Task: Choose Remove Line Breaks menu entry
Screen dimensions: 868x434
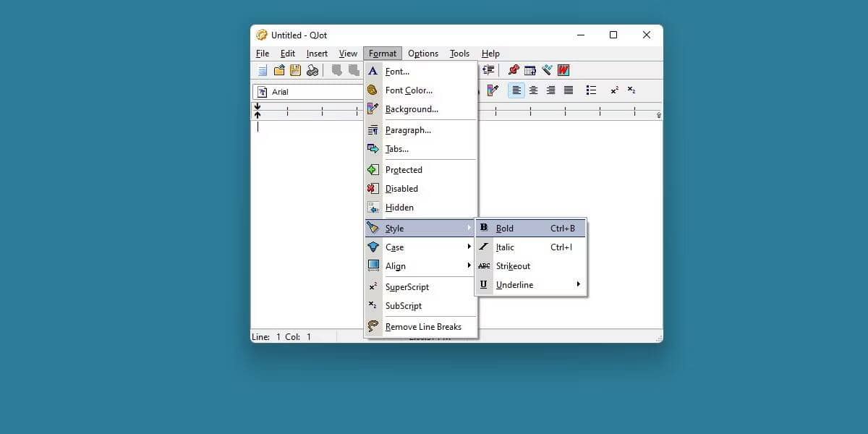Action: coord(422,327)
